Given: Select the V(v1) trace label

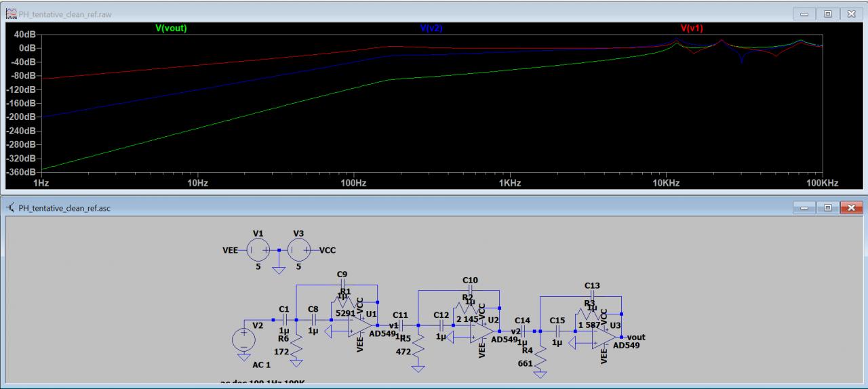Looking at the screenshot, I should 692,28.
